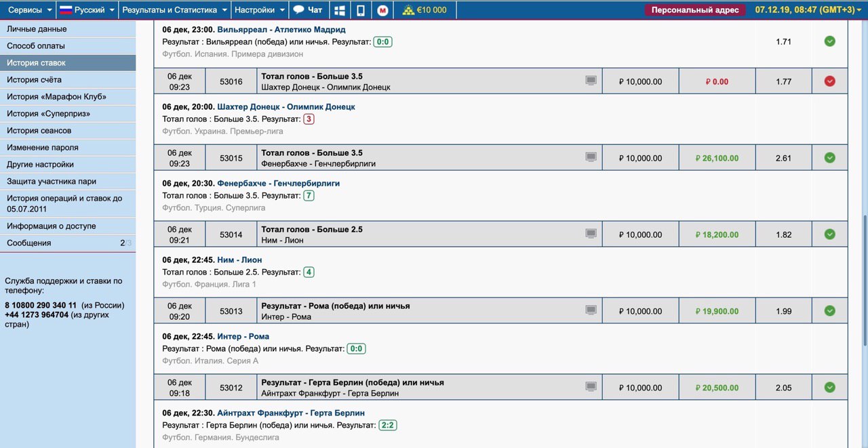Viewport: 868px width, 448px height.
Task: Go to Изменение пароля
Action: tap(68, 148)
